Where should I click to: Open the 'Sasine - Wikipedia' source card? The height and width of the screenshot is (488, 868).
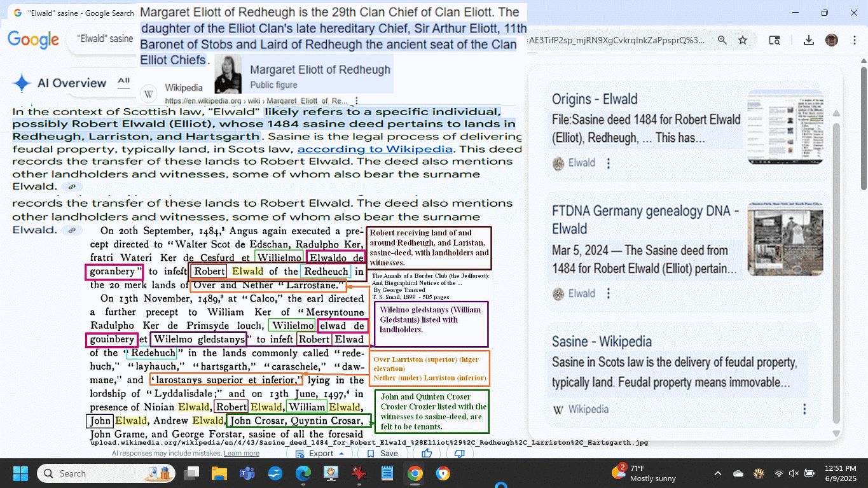[x=602, y=341]
